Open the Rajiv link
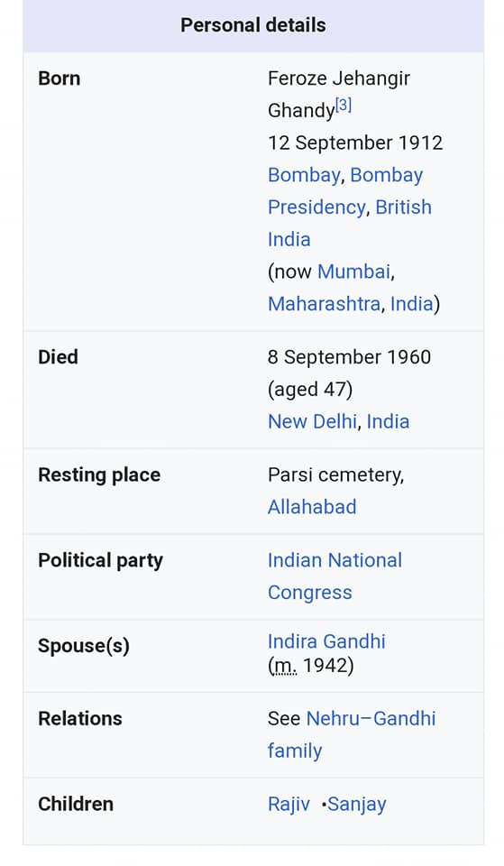The height and width of the screenshot is (866, 504). tap(289, 804)
